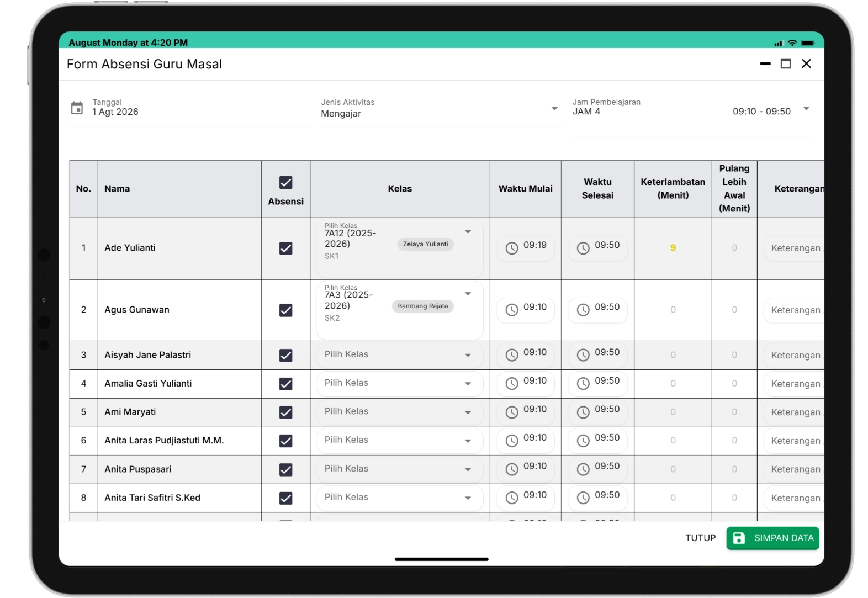
Task: Click the SIMPAN DATA button
Action: coord(772,538)
